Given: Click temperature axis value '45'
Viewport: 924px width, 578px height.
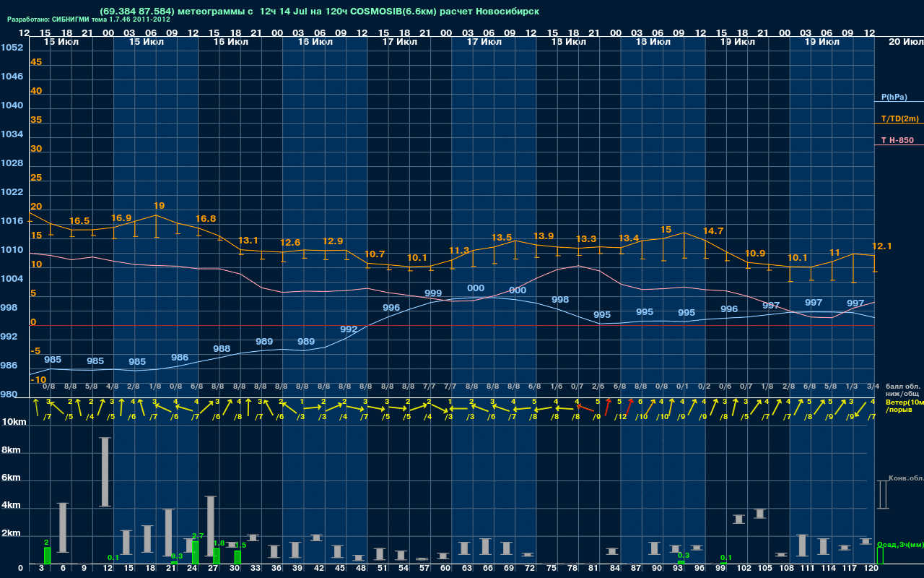Looking at the screenshot, I should (x=36, y=62).
